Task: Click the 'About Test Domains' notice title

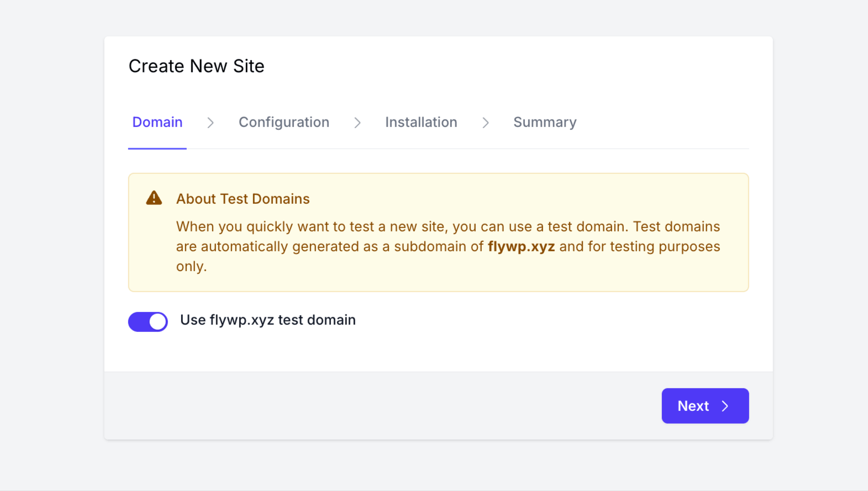Action: (243, 199)
